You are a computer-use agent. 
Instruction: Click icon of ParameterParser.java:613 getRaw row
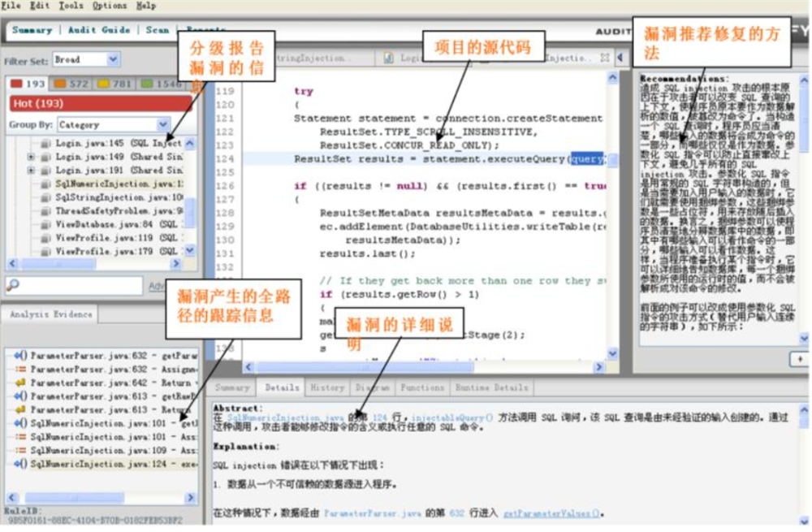click(x=21, y=396)
